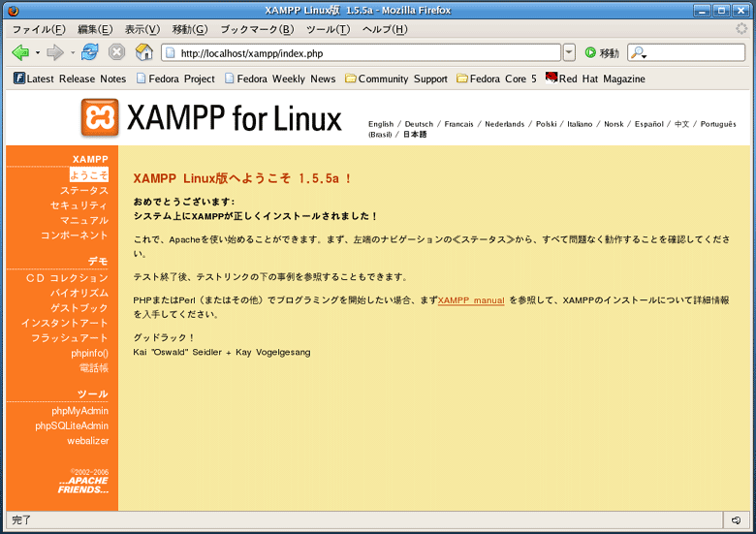Open the ヘルプ(H) menu
The height and width of the screenshot is (534, 756).
(x=385, y=29)
